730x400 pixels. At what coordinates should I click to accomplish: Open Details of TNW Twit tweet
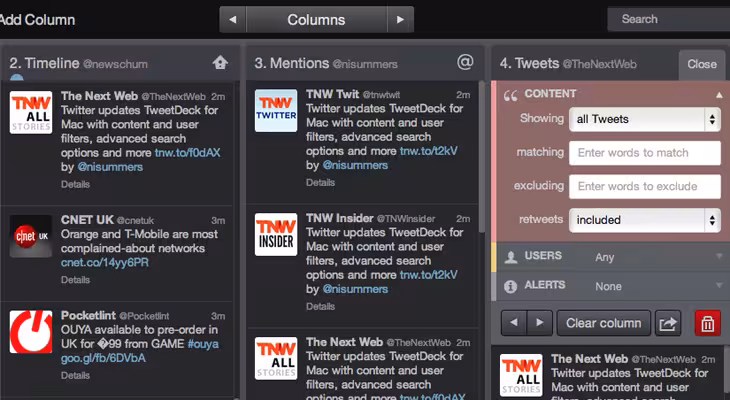click(x=320, y=183)
